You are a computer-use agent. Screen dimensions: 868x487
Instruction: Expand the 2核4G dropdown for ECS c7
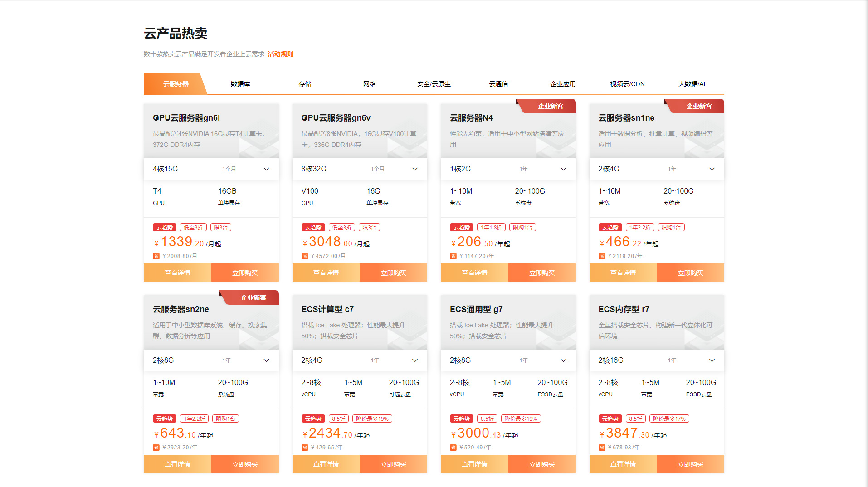360,360
